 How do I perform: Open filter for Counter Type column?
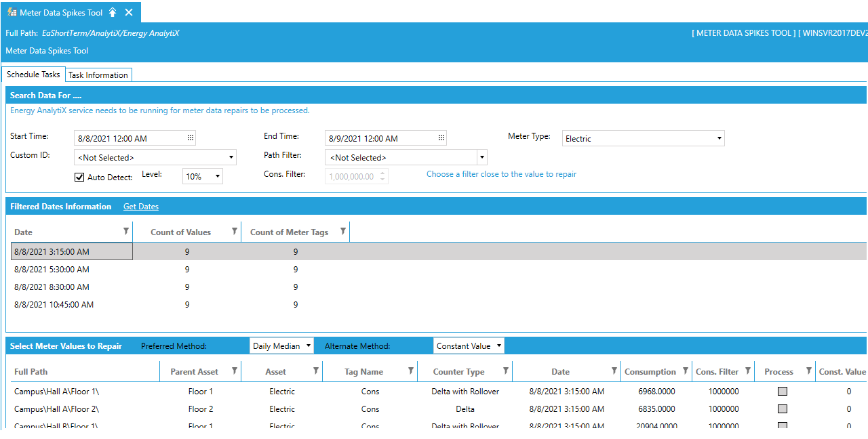click(506, 371)
